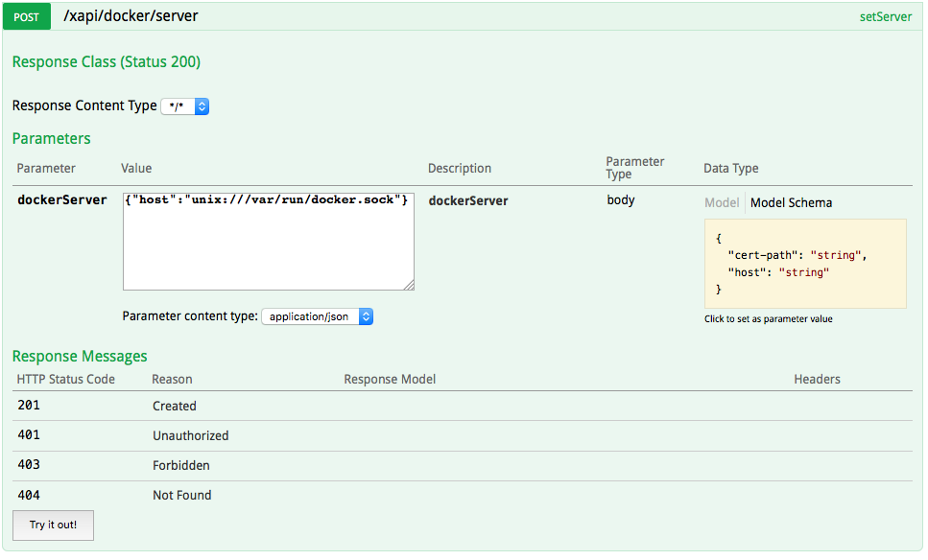
Task: Click the Parameters section heading
Action: point(51,138)
